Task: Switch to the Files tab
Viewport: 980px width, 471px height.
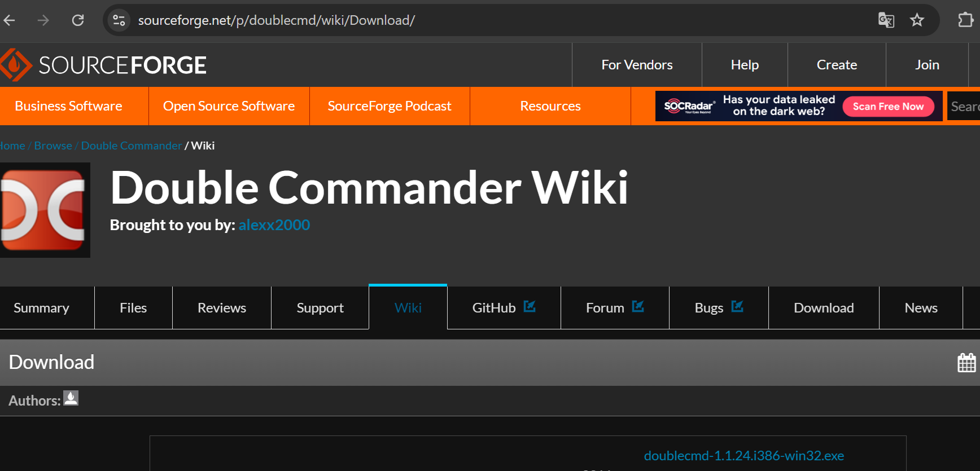Action: [133, 308]
